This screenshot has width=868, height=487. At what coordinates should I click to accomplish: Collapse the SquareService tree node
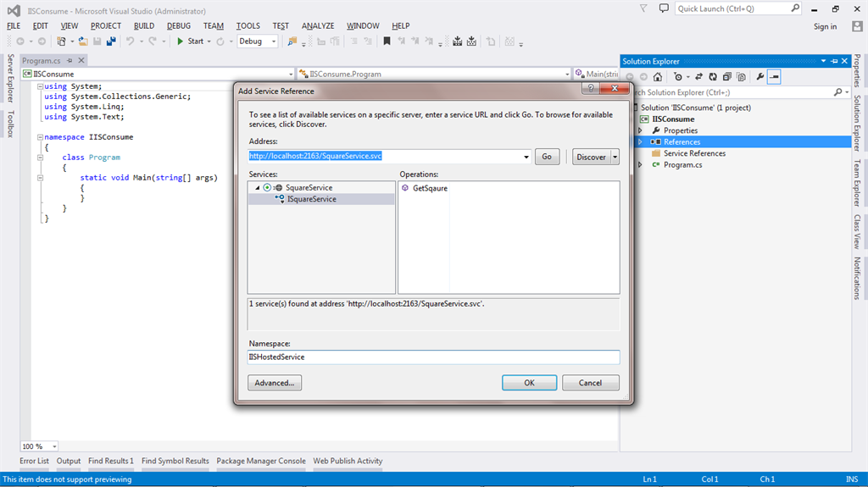258,188
